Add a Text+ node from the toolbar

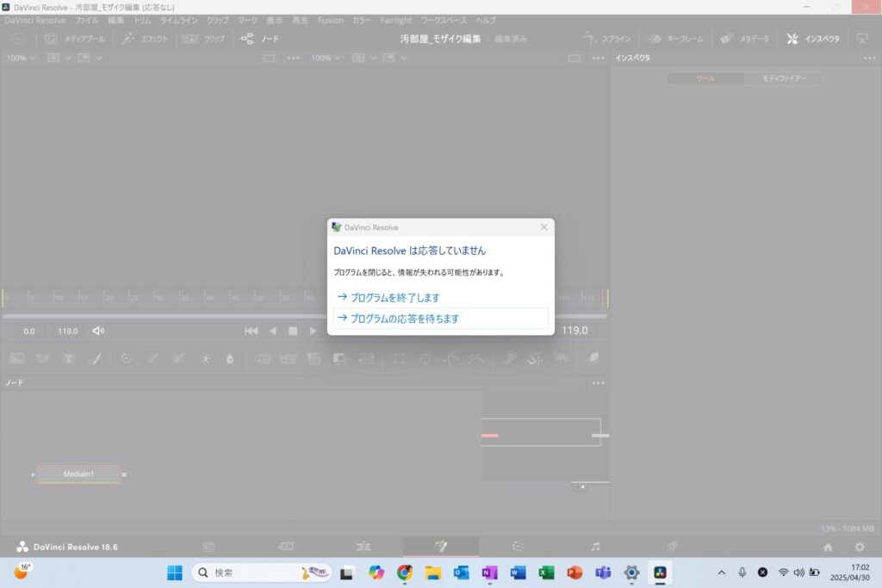point(69,358)
